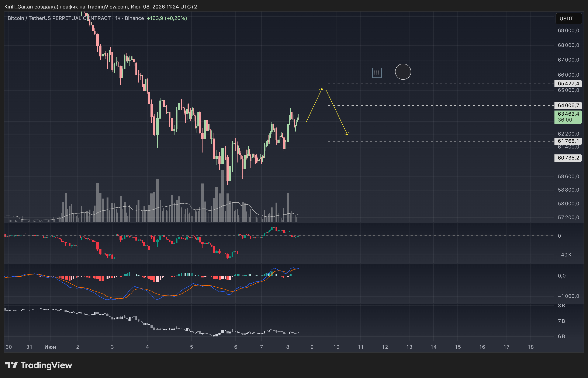The image size is (588, 378).
Task: Click date 30 on the time axis
Action: (x=8, y=347)
